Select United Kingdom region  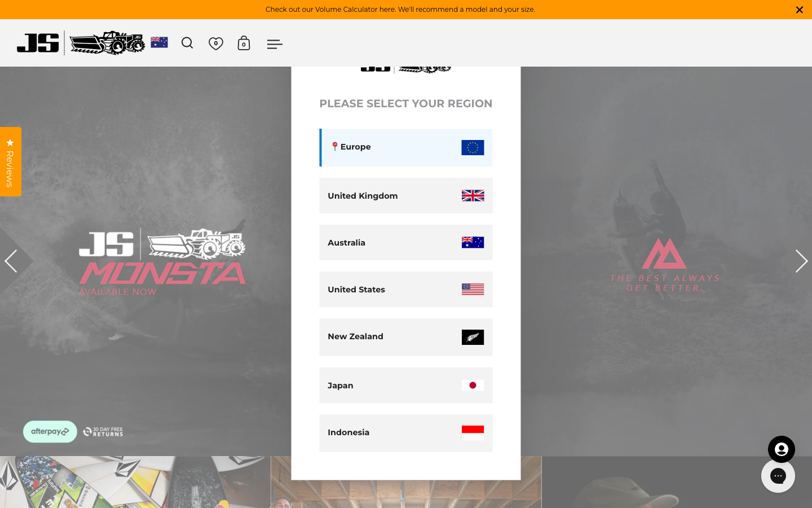[406, 196]
